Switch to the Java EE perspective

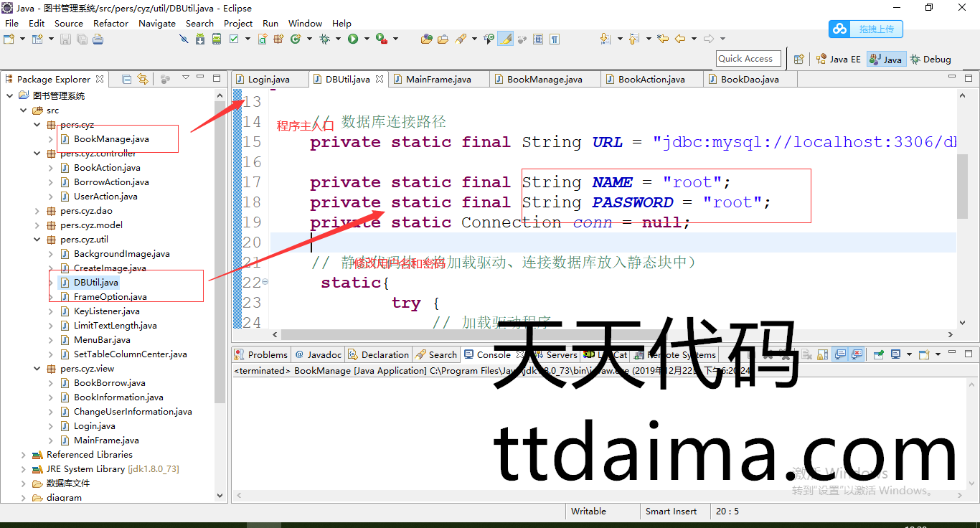(x=838, y=60)
